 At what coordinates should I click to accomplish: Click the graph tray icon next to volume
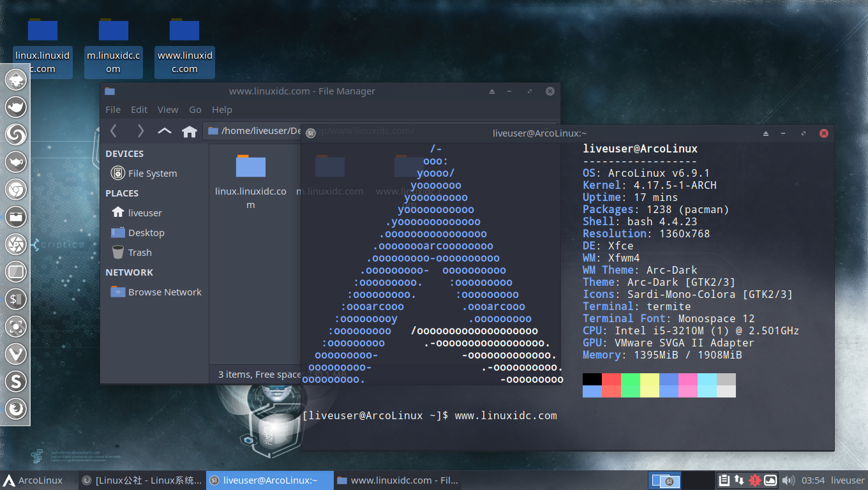(770, 480)
